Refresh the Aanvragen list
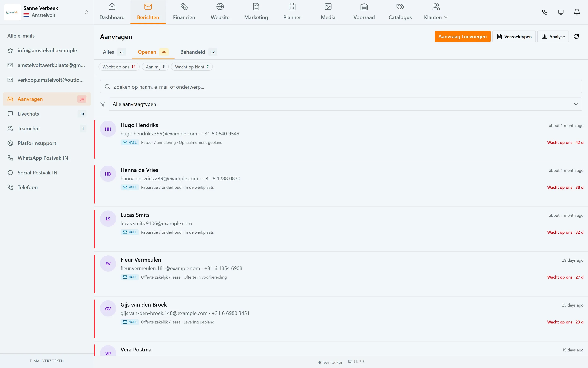Screen dimensions: 588x368 click(576, 36)
